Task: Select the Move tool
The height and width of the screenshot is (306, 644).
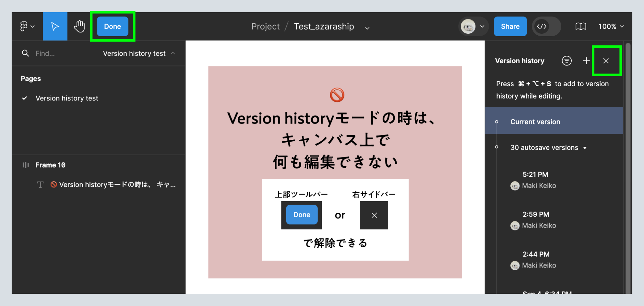Action: tap(55, 26)
